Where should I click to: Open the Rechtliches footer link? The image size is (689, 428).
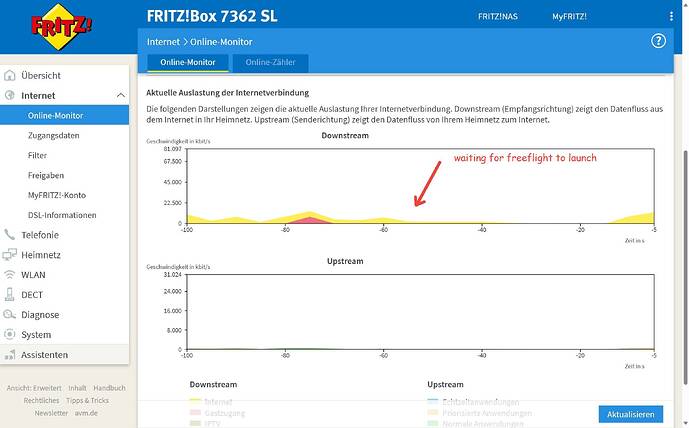point(41,400)
